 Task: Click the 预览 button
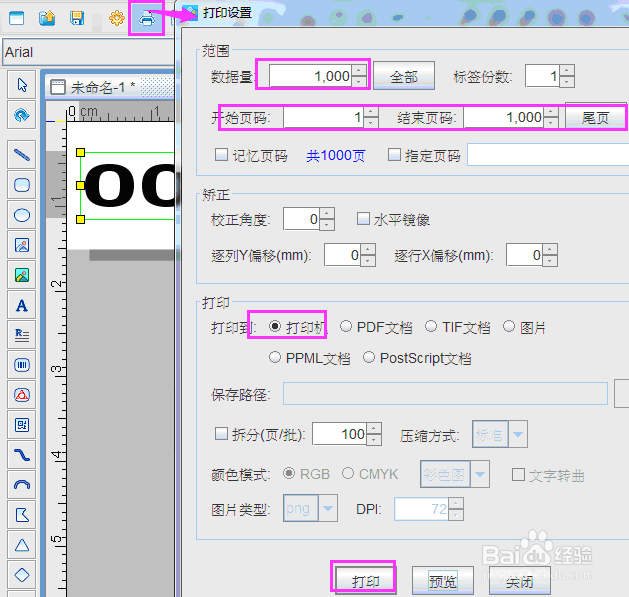point(442,581)
